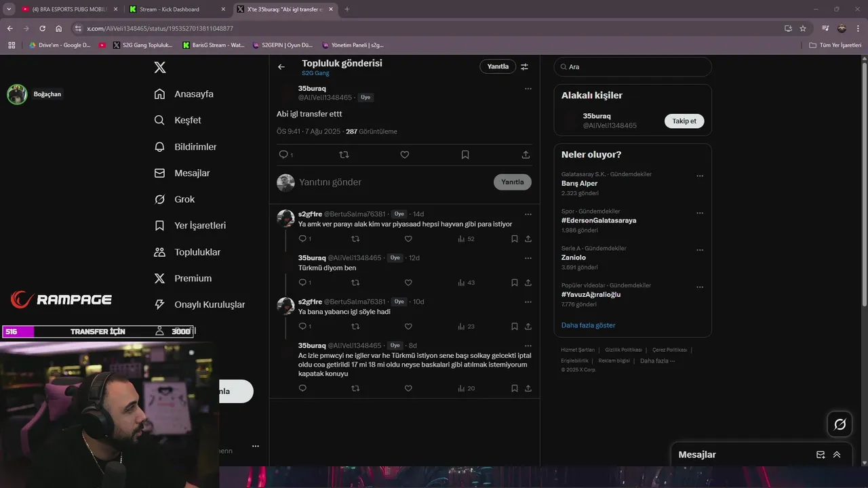Bookmark the main 'Abi igl transfer ettt' post

(465, 155)
